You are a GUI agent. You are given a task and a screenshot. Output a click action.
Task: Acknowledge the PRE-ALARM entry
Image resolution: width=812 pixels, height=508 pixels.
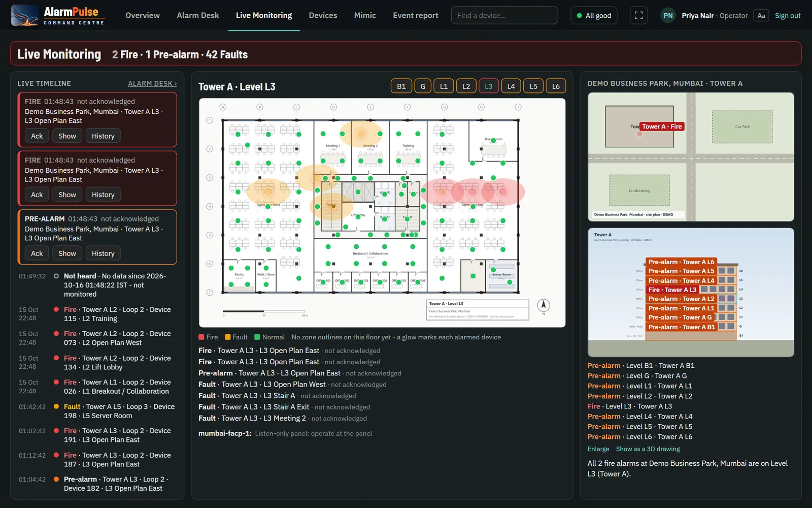pyautogui.click(x=37, y=253)
